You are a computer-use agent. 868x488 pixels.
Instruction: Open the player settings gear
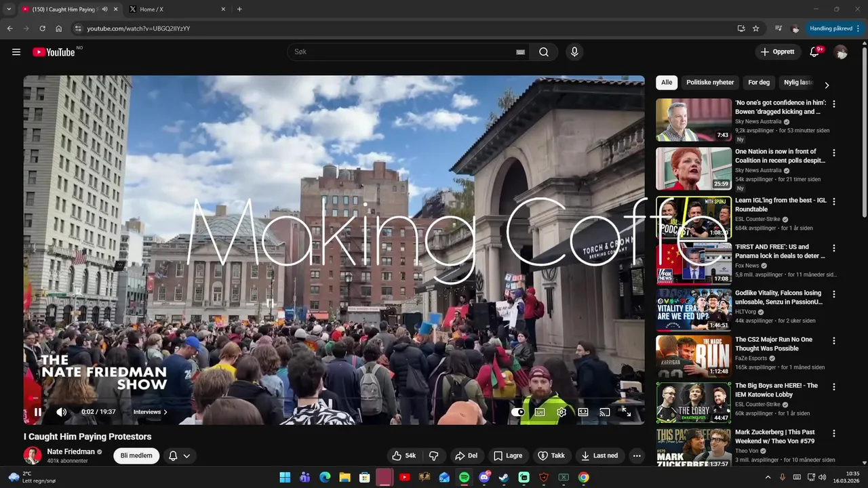click(561, 411)
